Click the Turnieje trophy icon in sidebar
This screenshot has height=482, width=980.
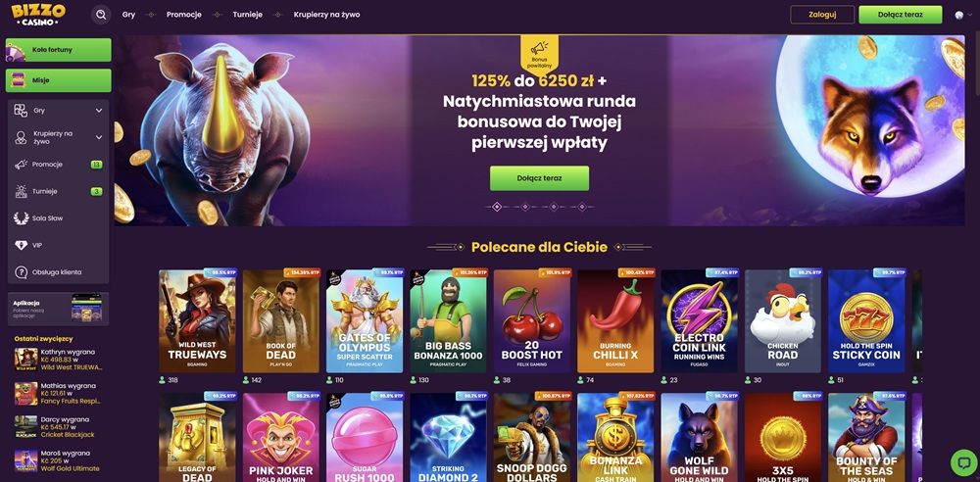22,191
